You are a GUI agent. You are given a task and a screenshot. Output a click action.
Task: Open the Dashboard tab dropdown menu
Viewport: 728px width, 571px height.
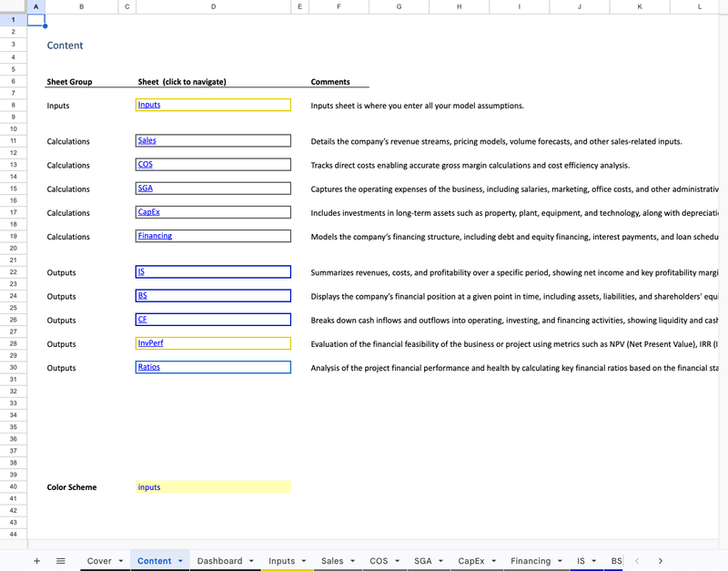251,561
